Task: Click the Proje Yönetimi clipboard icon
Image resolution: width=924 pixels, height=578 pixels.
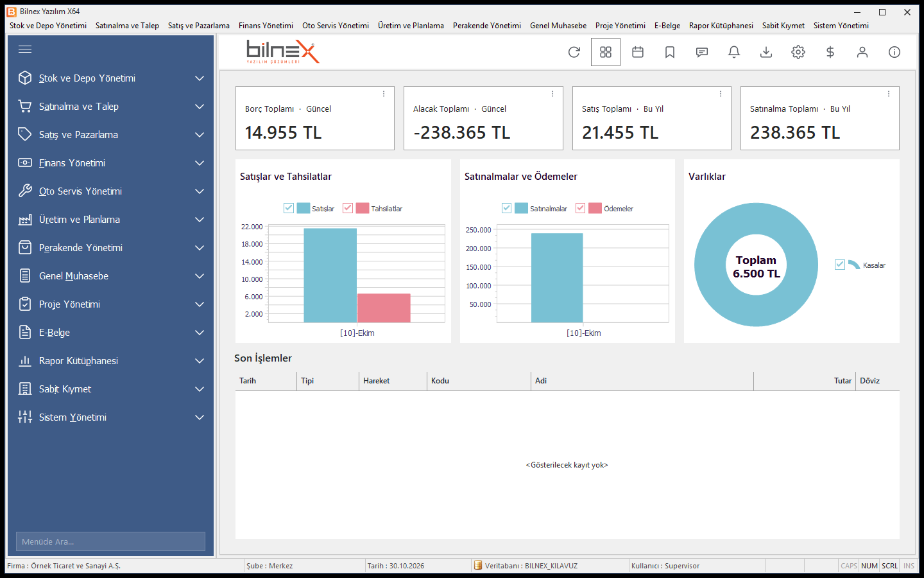Action: coord(25,304)
